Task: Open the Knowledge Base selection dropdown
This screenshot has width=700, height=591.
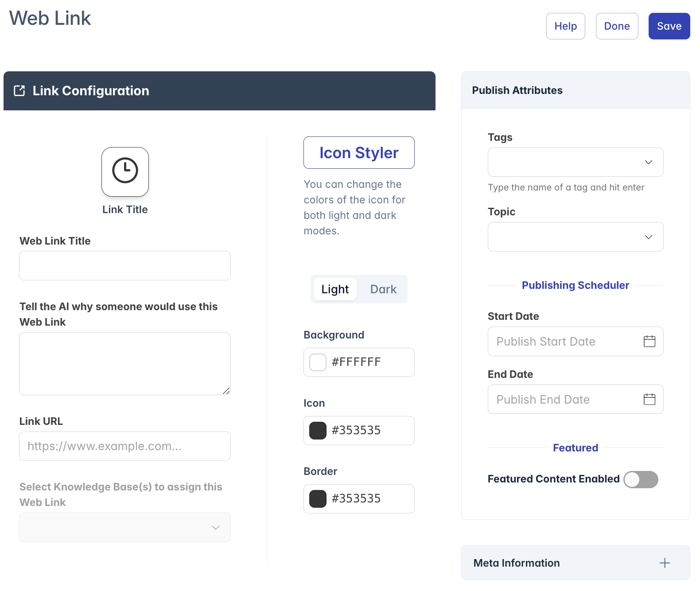Action: 125,527
